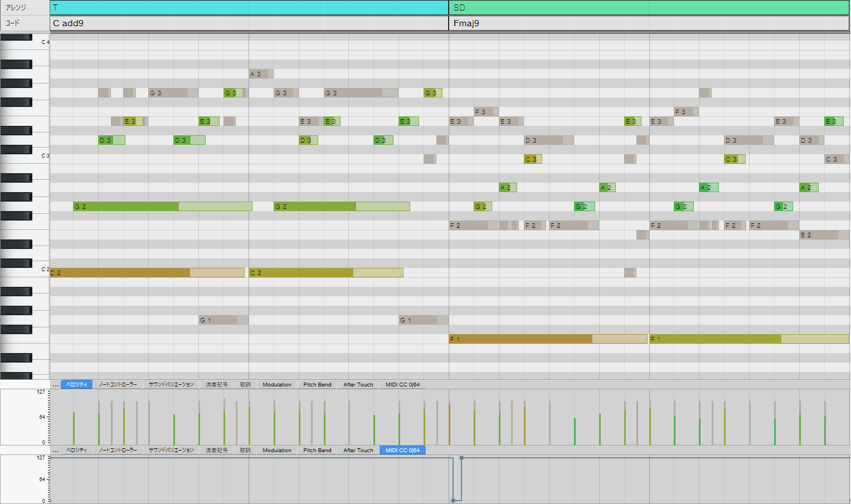Show After Touch in the lower lane
Screen dimensions: 851x504
tap(358, 450)
